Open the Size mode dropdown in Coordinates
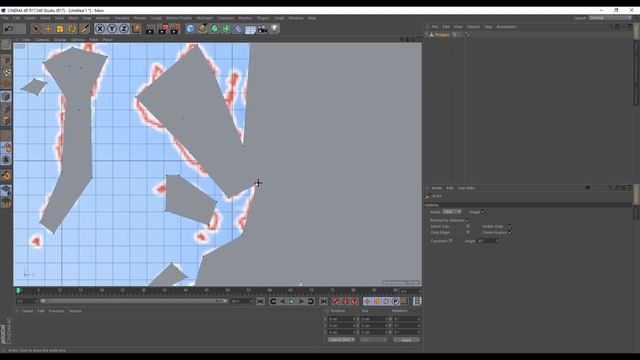This screenshot has width=640, height=360. pos(373,340)
